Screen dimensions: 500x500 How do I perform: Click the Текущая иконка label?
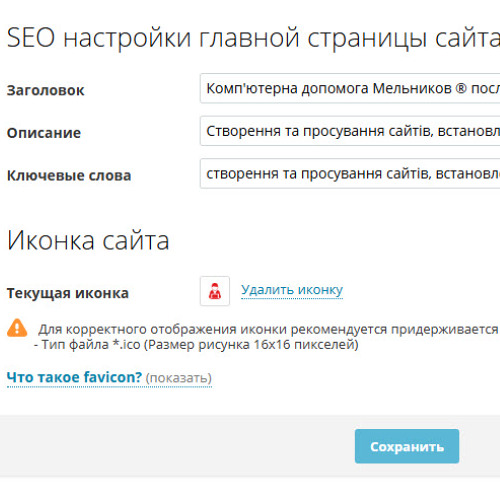click(x=68, y=293)
